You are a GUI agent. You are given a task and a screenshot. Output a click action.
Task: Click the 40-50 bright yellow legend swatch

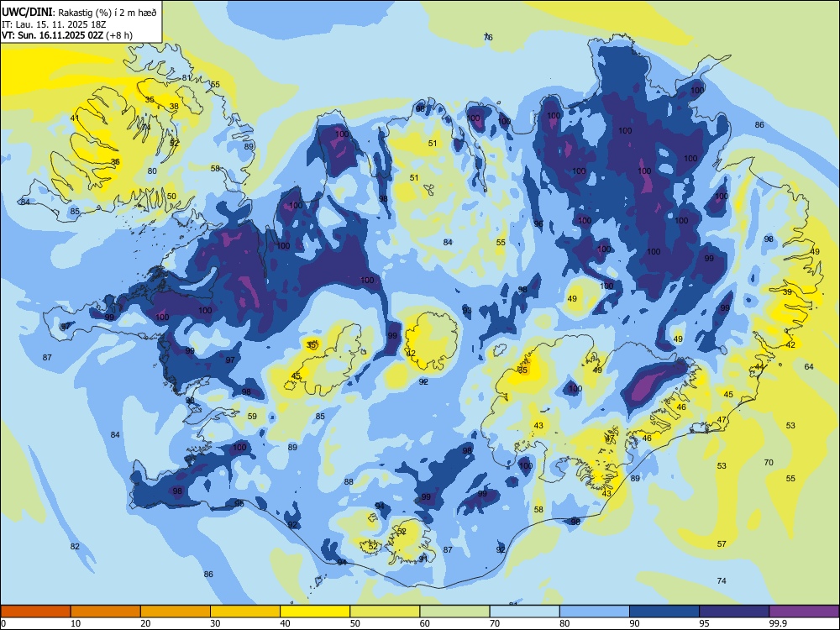pyautogui.click(x=315, y=612)
